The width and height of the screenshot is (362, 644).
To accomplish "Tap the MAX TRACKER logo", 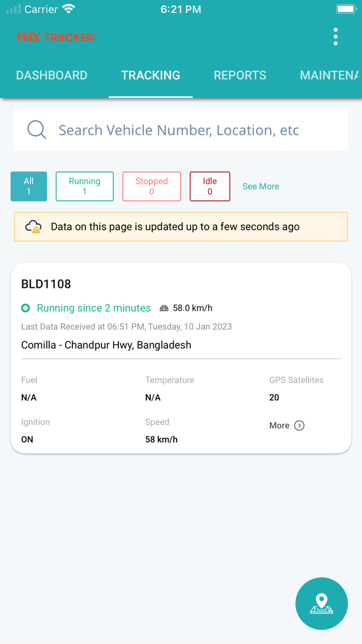I will coord(57,37).
